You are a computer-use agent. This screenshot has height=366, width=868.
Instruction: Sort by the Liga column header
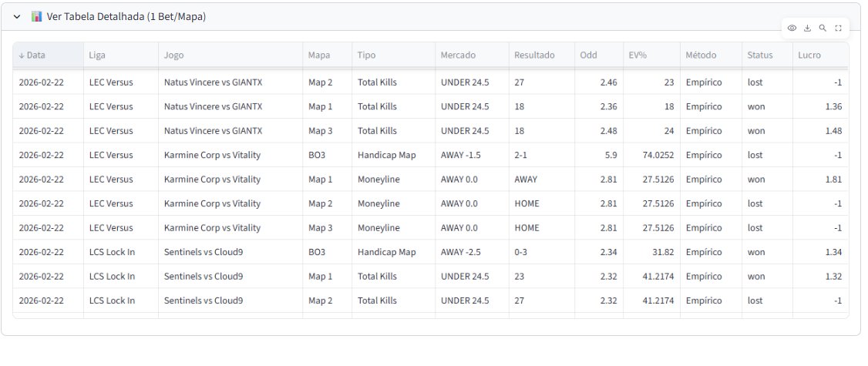[121, 55]
